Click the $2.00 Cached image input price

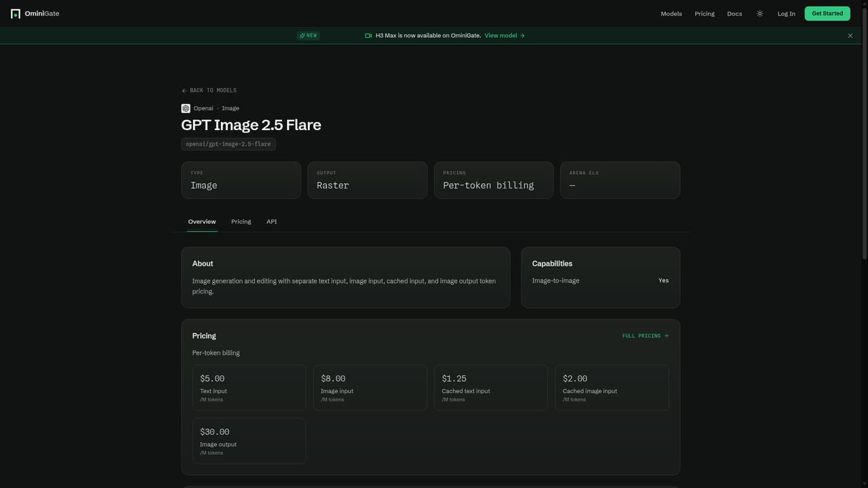(x=612, y=388)
